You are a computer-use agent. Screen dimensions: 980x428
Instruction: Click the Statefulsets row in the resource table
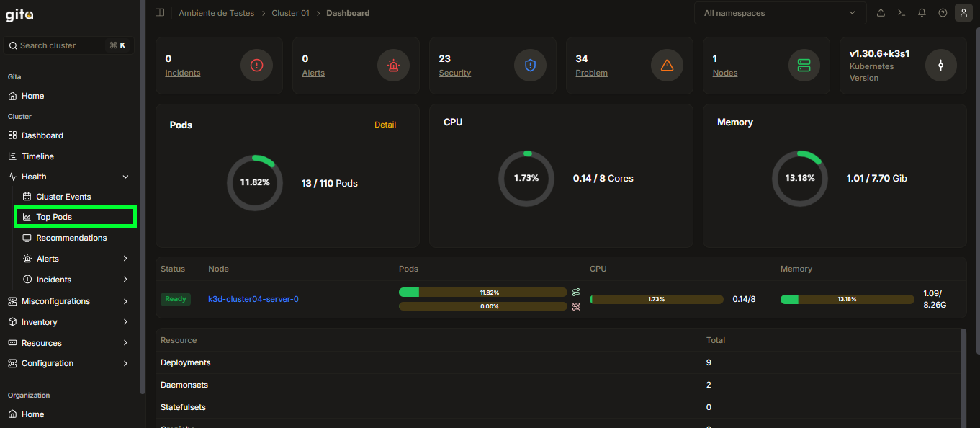pyautogui.click(x=559, y=407)
